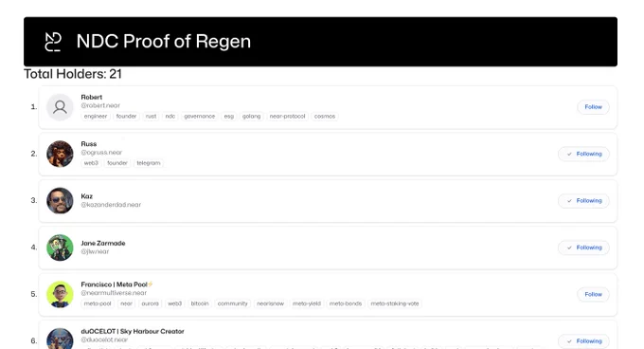Image resolution: width=644 pixels, height=349 pixels.
Task: Open Jane Zarmade's profile avatar
Action: pyautogui.click(x=60, y=248)
